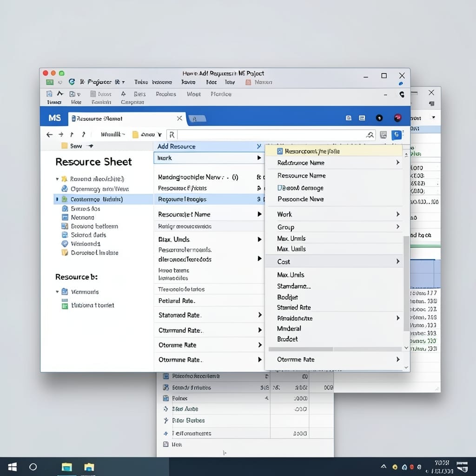
Task: Click the refresh icon in the title toolbar
Action: pos(72,82)
